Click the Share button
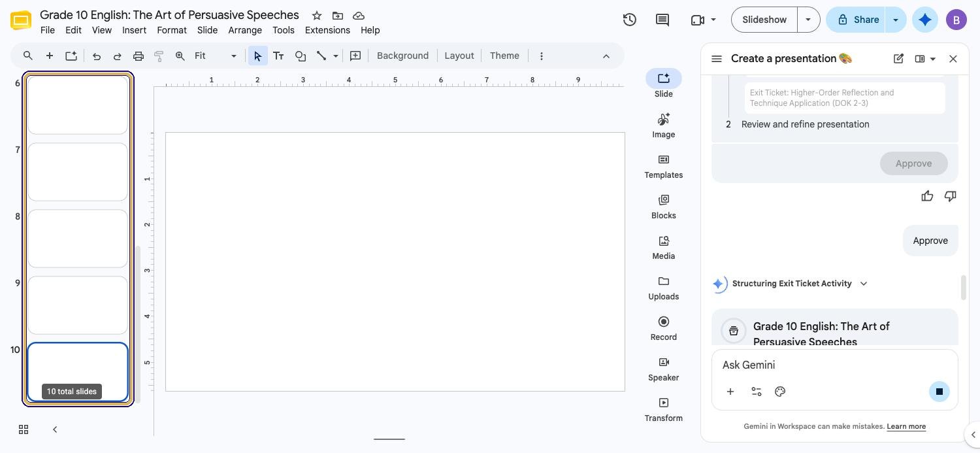Screen dimensions: 980x453 857,20
